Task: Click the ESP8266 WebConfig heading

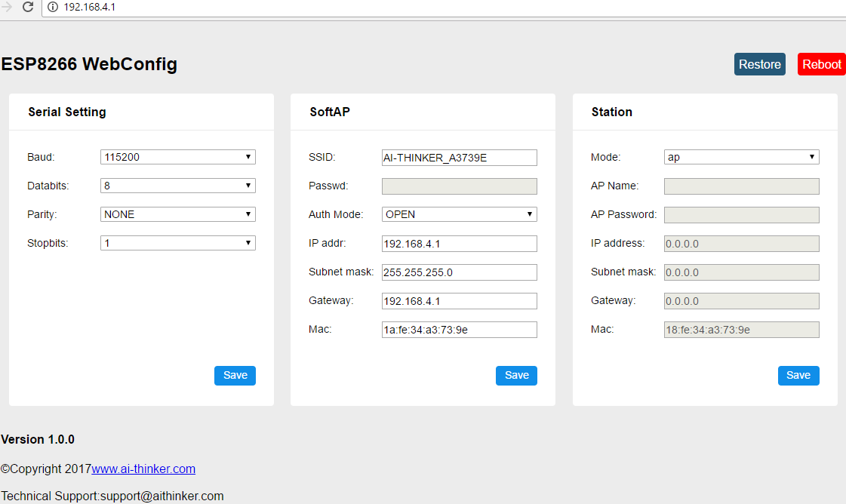Action: (x=89, y=64)
